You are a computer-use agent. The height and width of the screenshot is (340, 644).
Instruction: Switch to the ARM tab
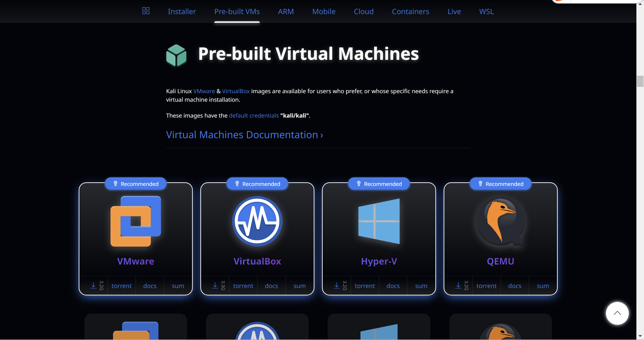click(x=286, y=11)
